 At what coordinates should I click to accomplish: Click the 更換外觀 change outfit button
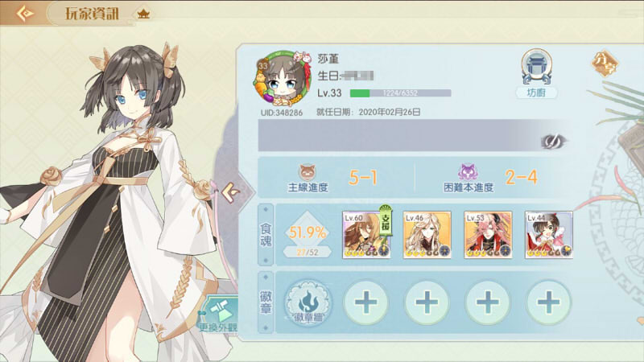[217, 315]
